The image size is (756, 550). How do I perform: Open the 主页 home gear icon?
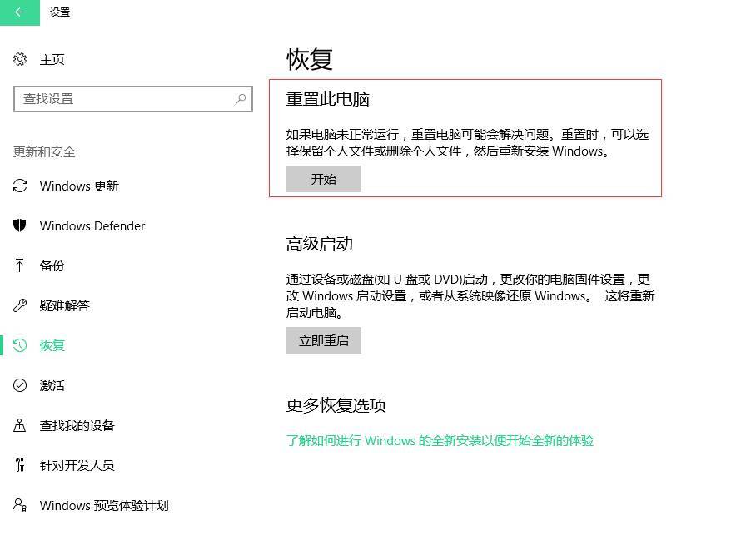coord(20,59)
